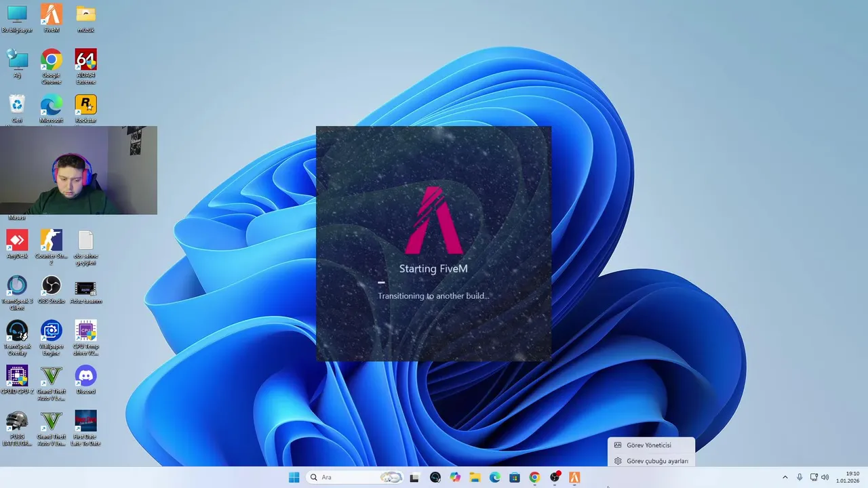Screen dimensions: 868x488
Task: Open Task View from the taskbar
Action: [414, 477]
